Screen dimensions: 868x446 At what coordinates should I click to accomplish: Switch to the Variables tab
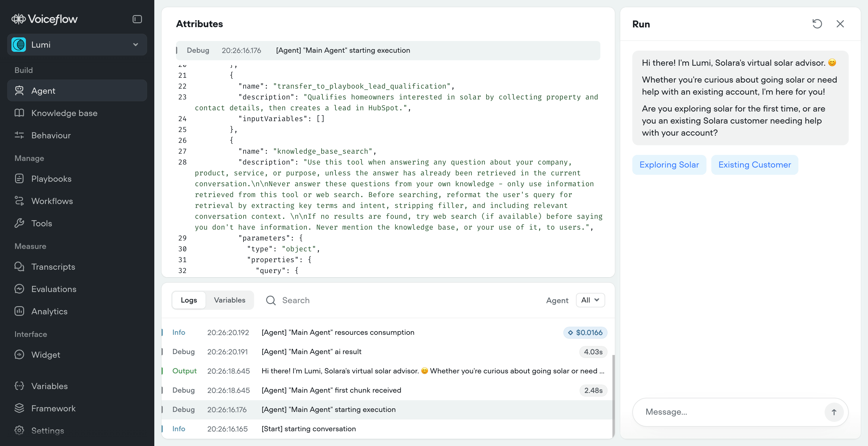pyautogui.click(x=229, y=300)
